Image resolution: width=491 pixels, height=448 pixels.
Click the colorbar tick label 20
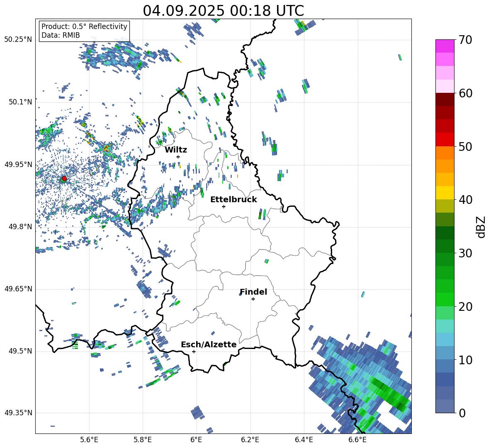pos(465,307)
